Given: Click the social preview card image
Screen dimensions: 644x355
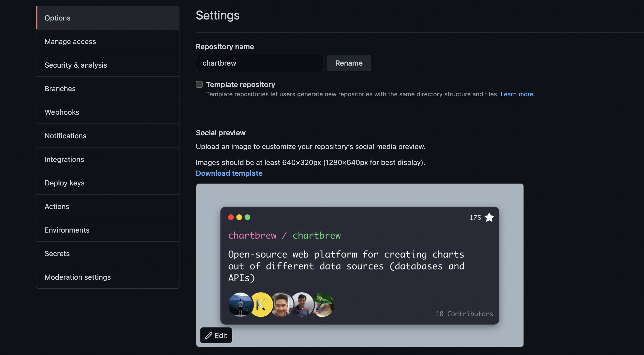Looking at the screenshot, I should (x=359, y=265).
